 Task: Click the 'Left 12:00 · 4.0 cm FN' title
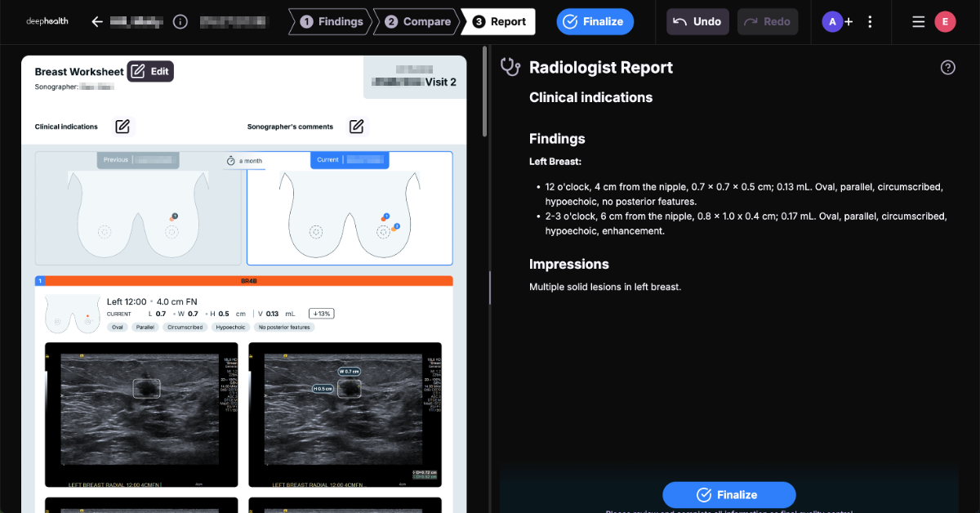coord(152,301)
